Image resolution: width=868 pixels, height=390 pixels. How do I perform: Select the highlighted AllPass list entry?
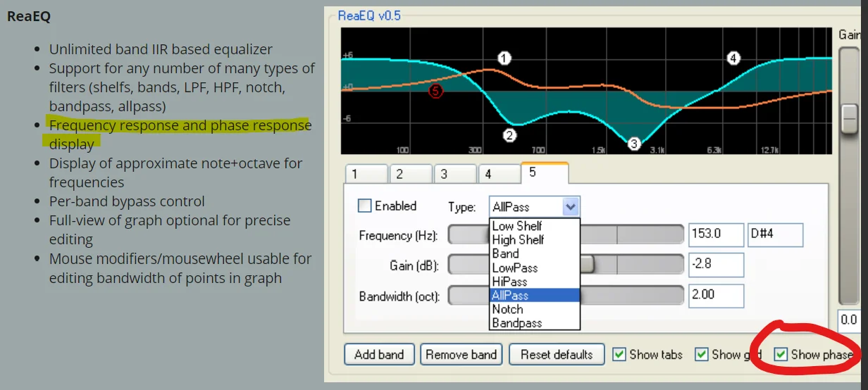pyautogui.click(x=535, y=295)
